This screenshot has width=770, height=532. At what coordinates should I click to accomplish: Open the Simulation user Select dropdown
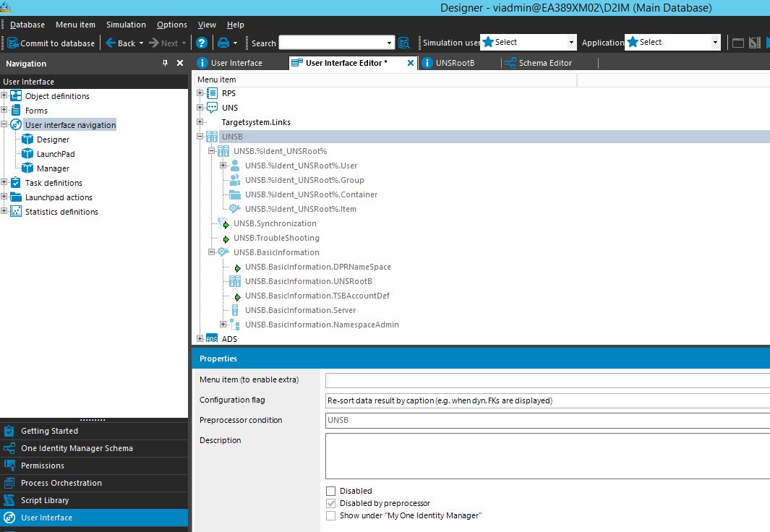(x=571, y=43)
